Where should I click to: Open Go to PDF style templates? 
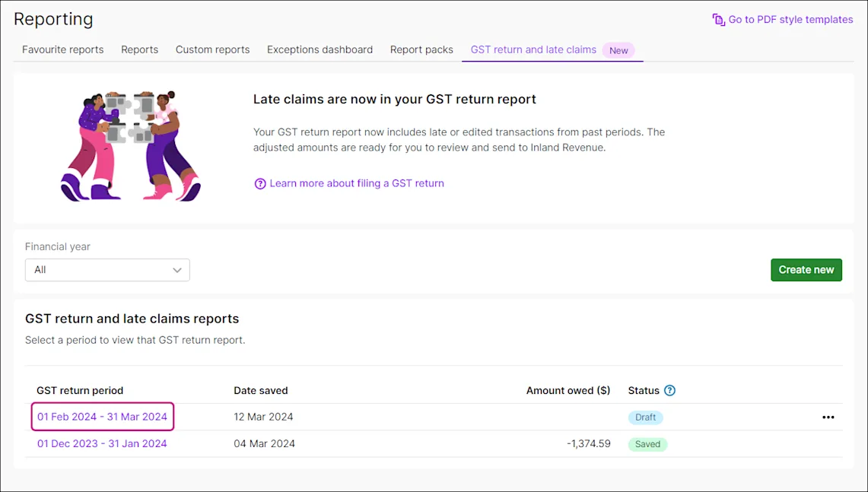(x=790, y=20)
